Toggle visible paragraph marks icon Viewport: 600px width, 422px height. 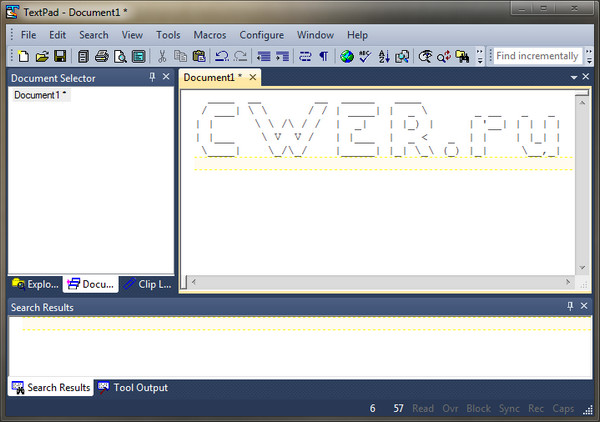[x=323, y=56]
